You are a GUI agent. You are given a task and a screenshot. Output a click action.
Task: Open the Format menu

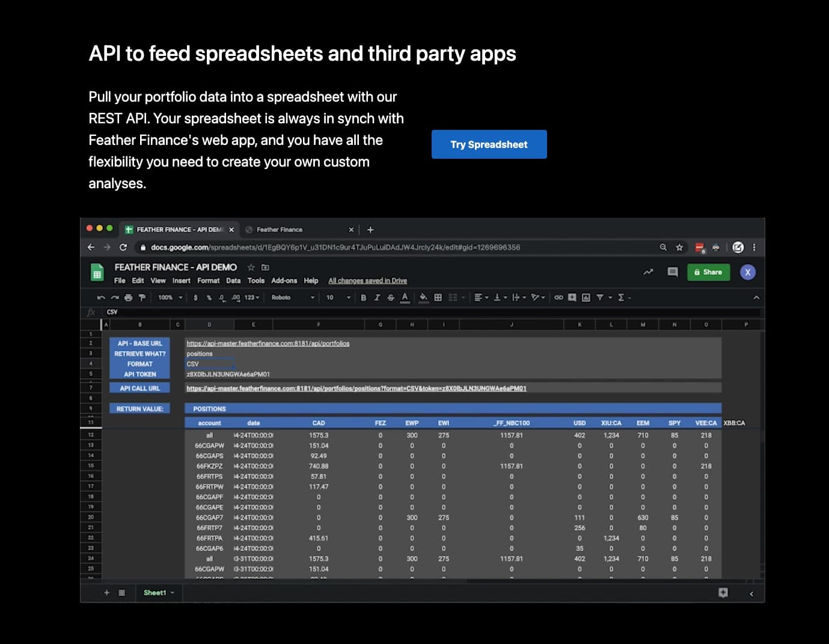tap(208, 281)
